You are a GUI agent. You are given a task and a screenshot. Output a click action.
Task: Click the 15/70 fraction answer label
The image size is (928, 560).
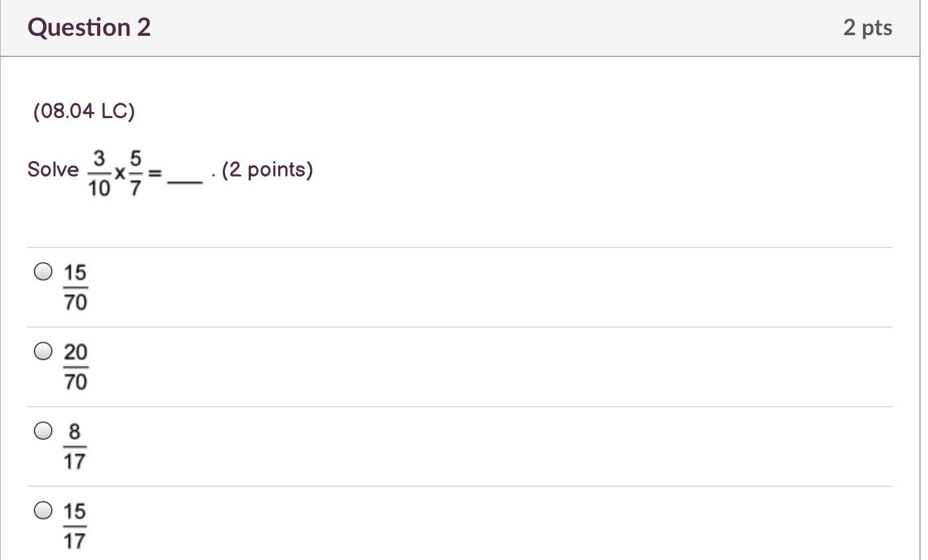point(76,287)
